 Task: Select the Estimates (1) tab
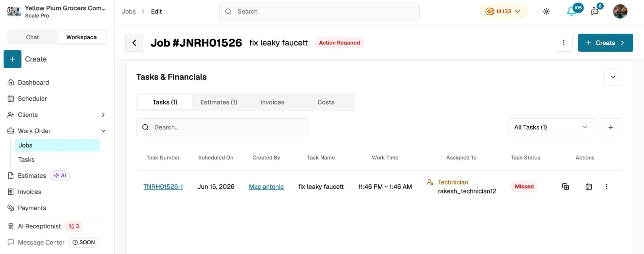219,102
